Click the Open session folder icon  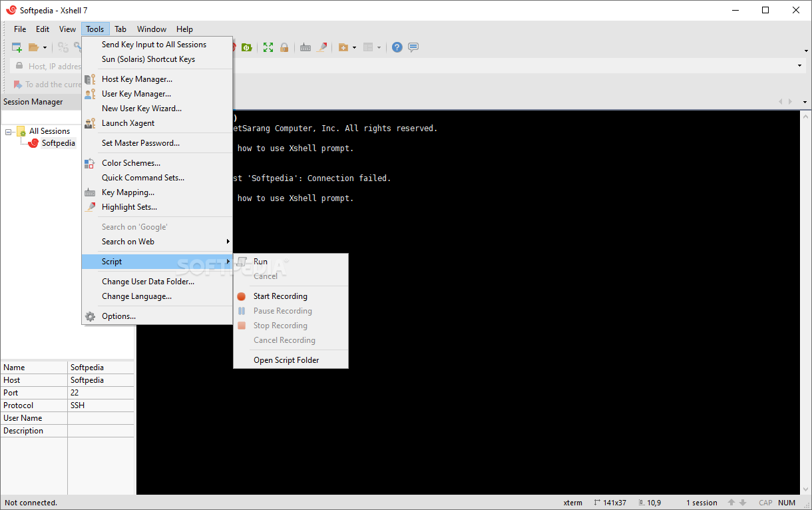[x=33, y=47]
